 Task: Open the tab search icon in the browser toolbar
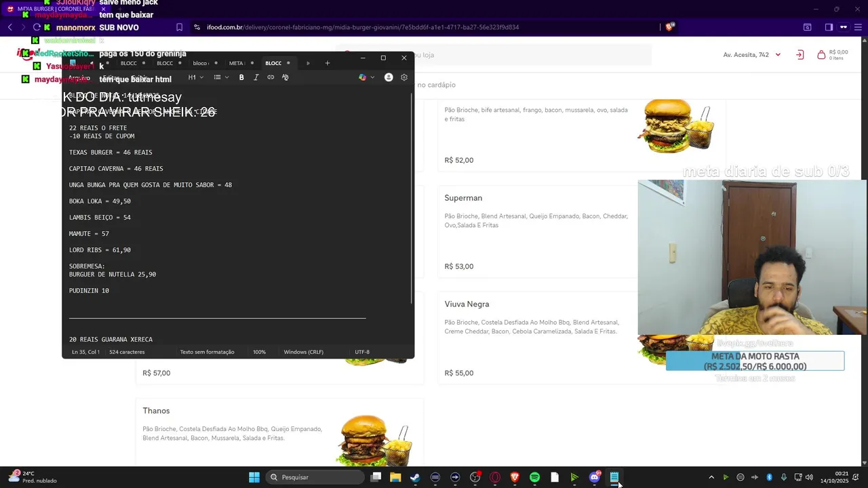(x=808, y=27)
